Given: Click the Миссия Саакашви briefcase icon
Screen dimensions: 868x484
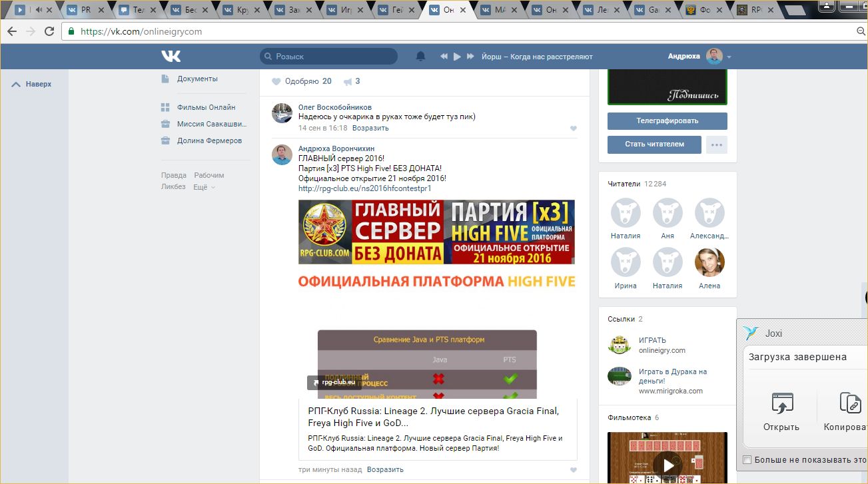Looking at the screenshot, I should [x=165, y=124].
